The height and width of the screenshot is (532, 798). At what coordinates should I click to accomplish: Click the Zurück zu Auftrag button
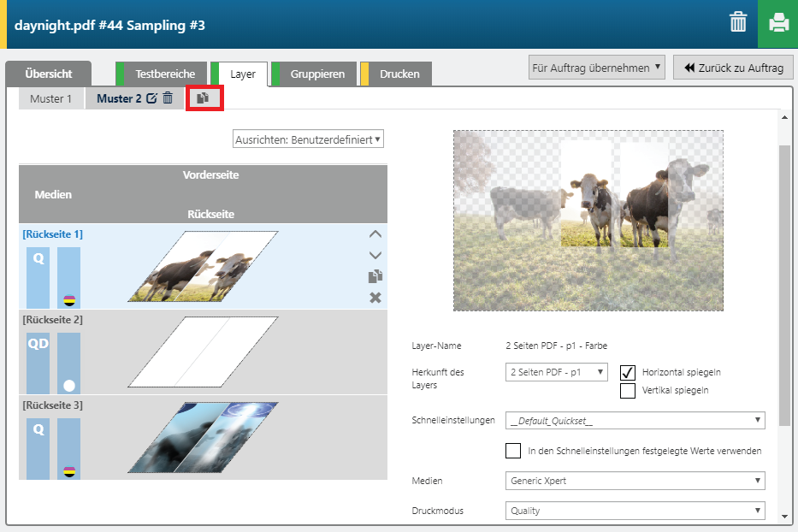733,68
